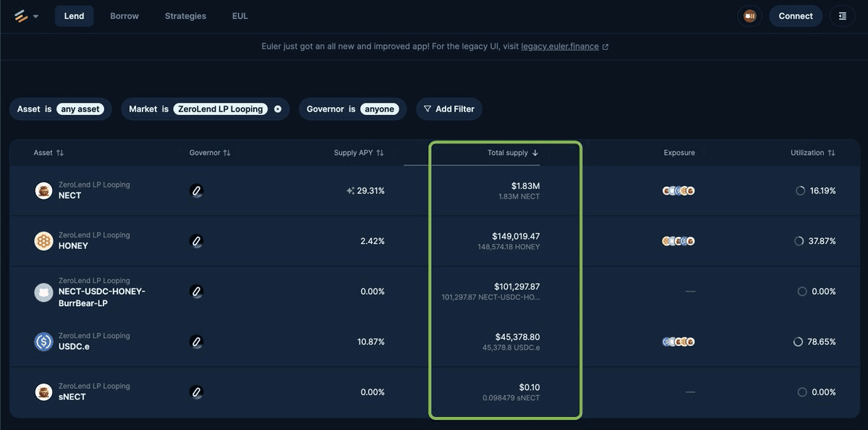Click the Add Filter button
The width and height of the screenshot is (868, 430).
(449, 109)
